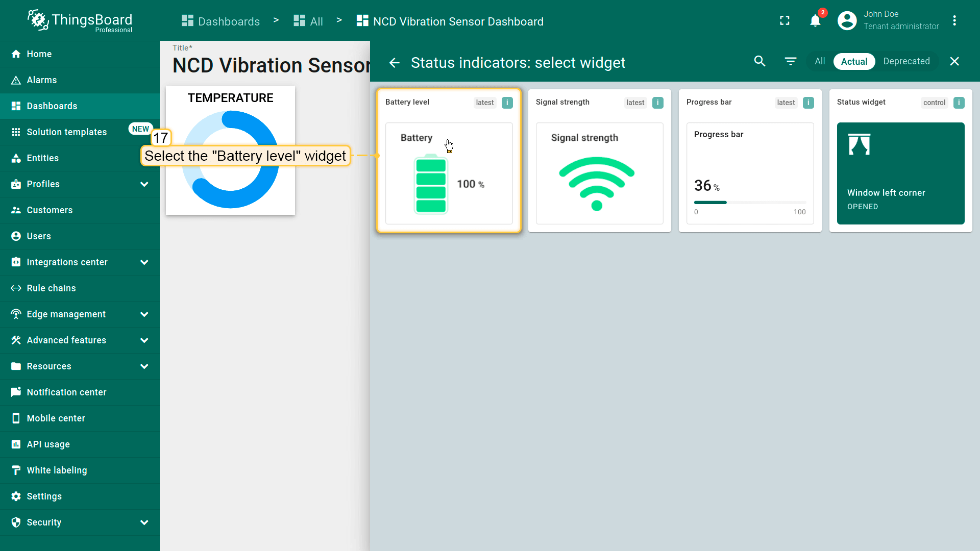Open the three-dot user menu
This screenshot has height=551, width=980.
click(x=954, y=21)
